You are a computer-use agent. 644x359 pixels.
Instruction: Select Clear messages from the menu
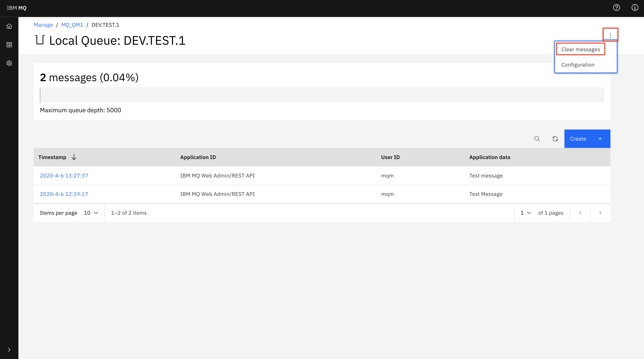[x=581, y=49]
